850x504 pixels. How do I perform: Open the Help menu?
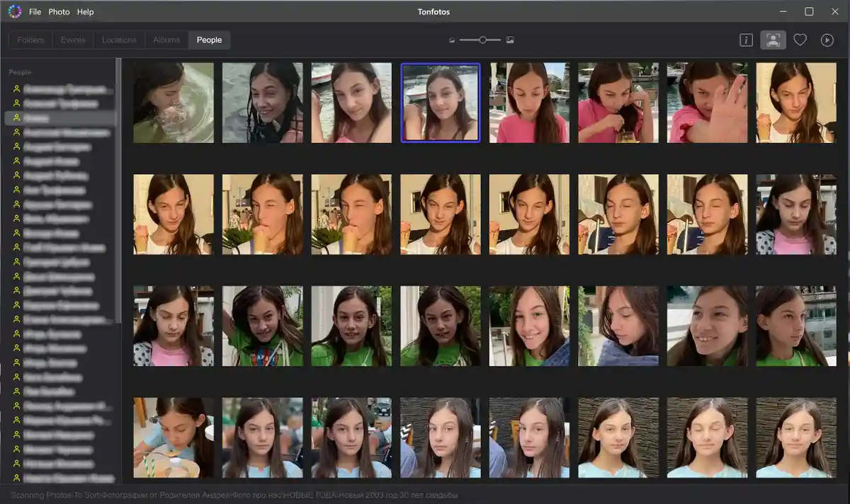[85, 12]
